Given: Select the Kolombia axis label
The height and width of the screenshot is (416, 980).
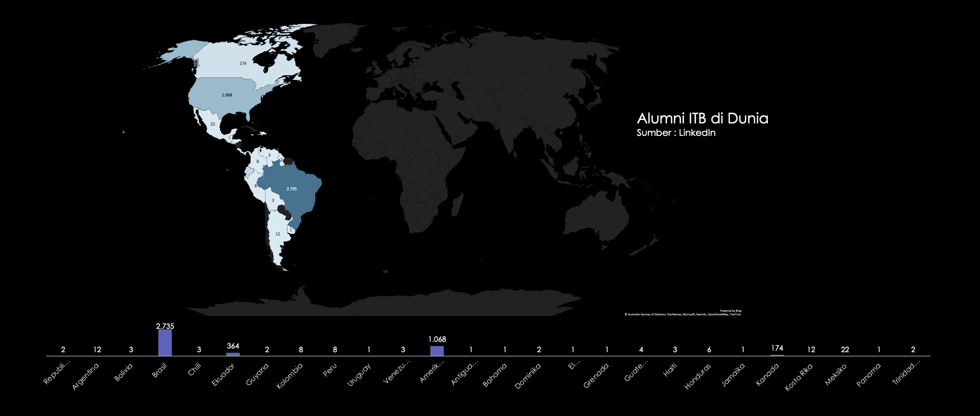Looking at the screenshot, I should click(x=290, y=376).
